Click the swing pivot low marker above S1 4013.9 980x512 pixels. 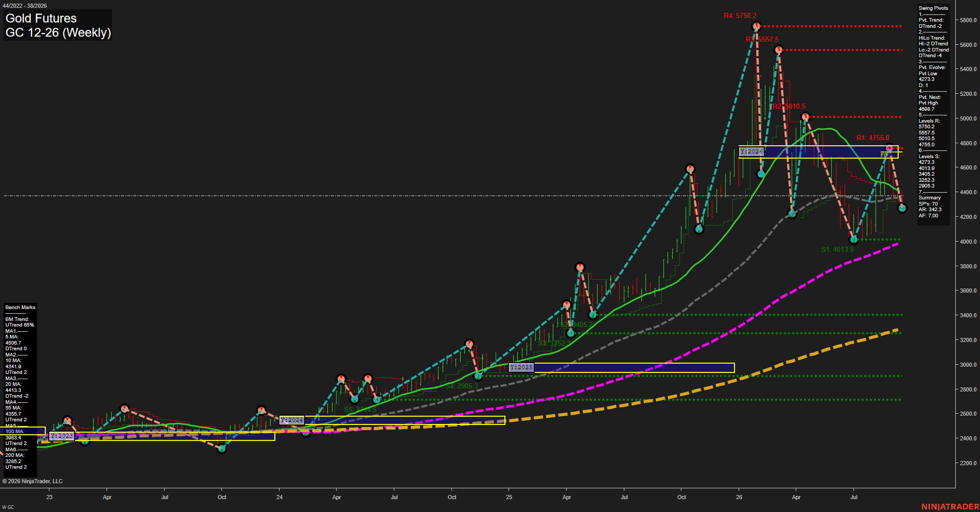(854, 240)
